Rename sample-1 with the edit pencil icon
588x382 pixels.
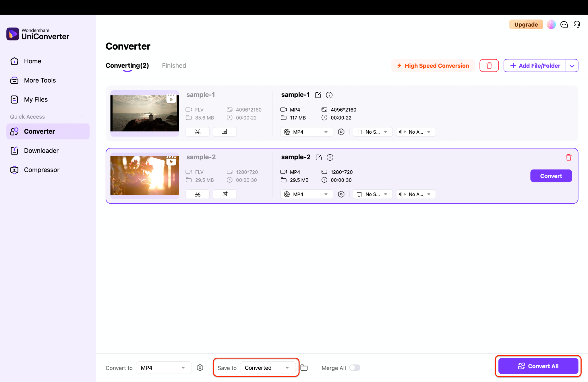tap(318, 95)
